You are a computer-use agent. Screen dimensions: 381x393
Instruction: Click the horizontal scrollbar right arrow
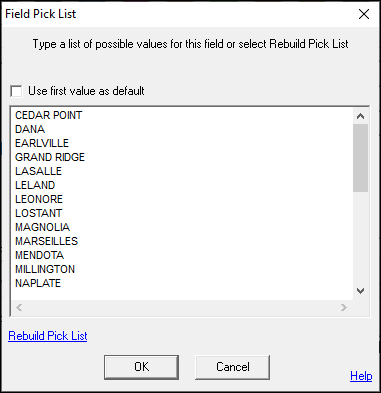[x=344, y=307]
